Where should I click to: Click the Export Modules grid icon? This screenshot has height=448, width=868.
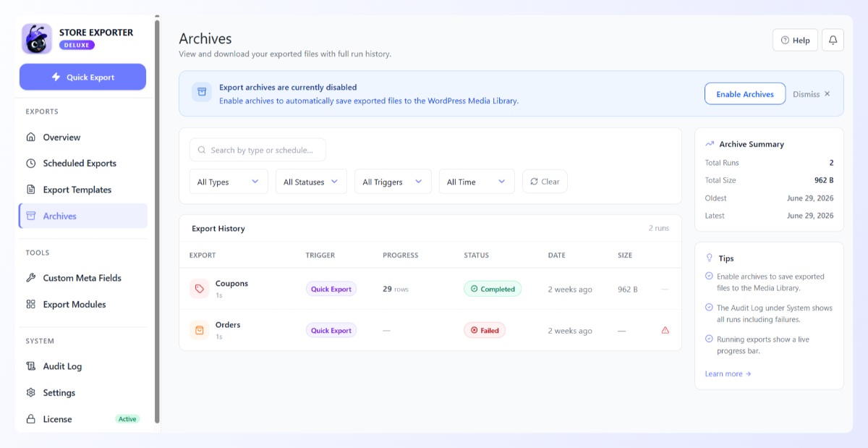point(30,305)
